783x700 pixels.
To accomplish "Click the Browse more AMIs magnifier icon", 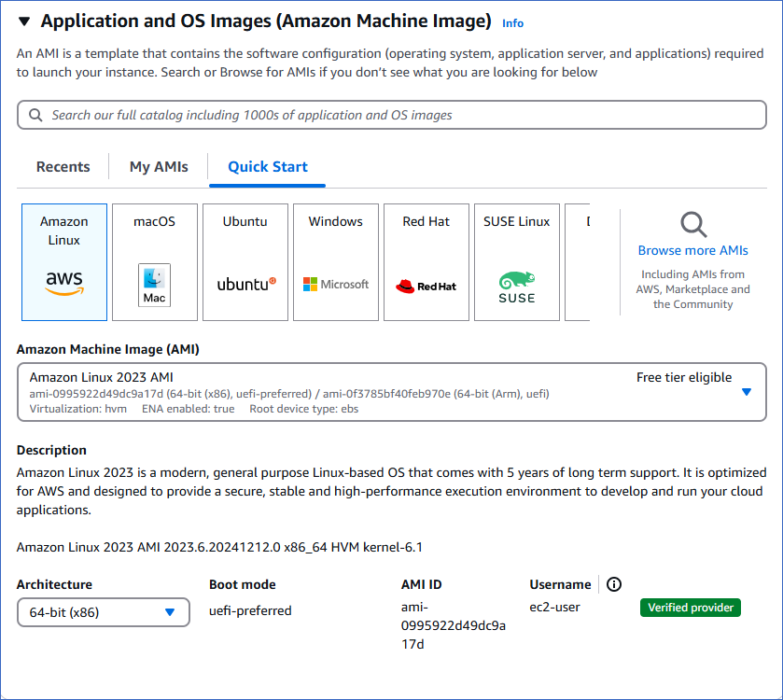I will tap(693, 225).
